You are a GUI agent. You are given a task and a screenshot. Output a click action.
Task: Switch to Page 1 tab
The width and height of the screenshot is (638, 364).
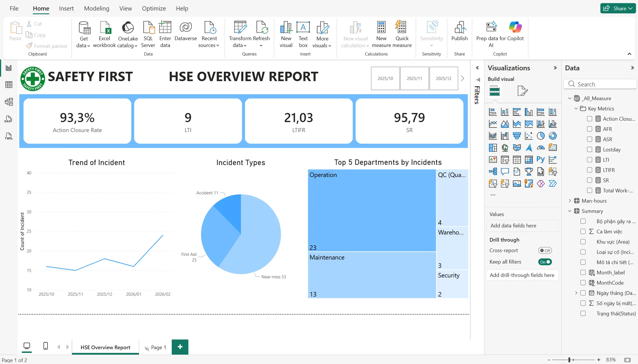pyautogui.click(x=155, y=347)
